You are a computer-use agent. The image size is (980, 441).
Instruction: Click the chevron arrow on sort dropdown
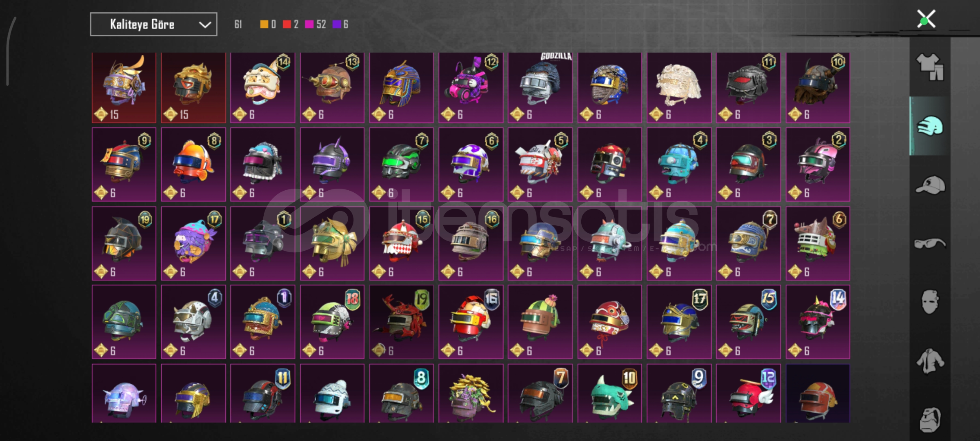(x=205, y=25)
